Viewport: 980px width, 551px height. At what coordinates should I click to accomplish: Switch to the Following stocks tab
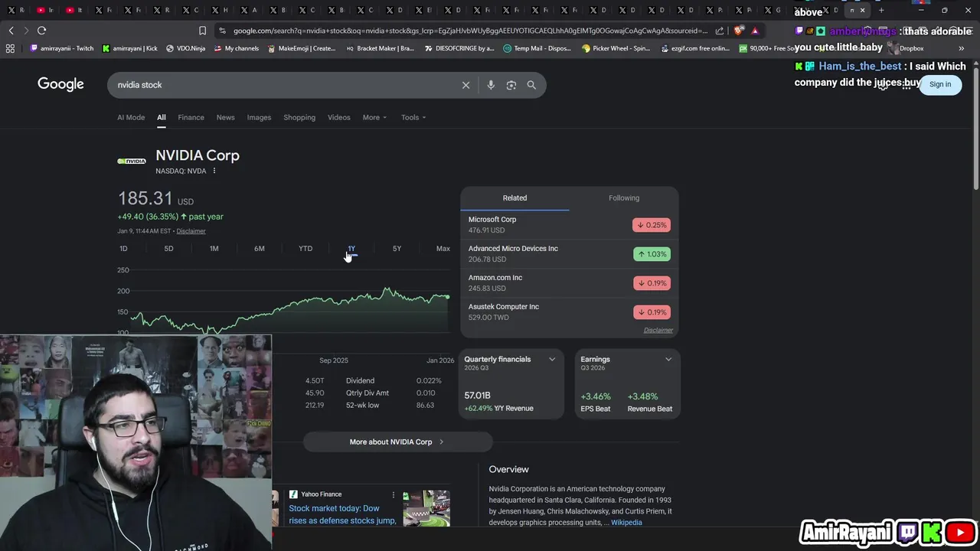[x=624, y=198]
